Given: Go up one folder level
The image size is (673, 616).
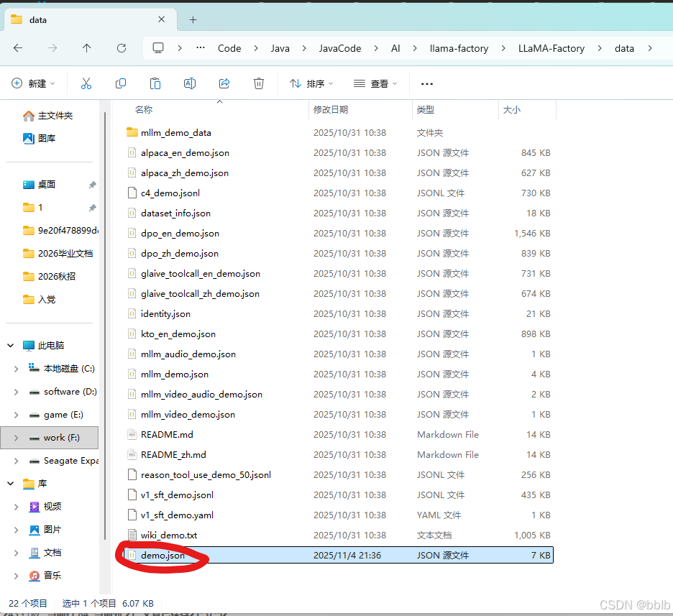Looking at the screenshot, I should (x=87, y=48).
